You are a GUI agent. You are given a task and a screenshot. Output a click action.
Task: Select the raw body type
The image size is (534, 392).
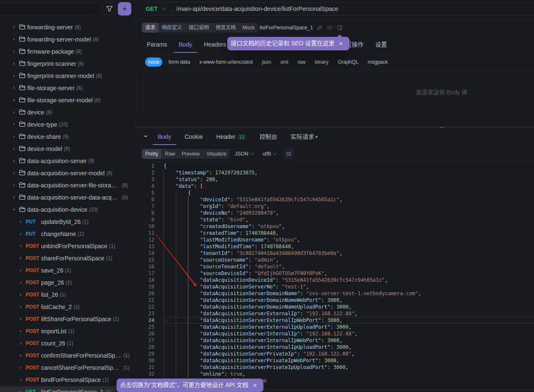click(x=301, y=62)
